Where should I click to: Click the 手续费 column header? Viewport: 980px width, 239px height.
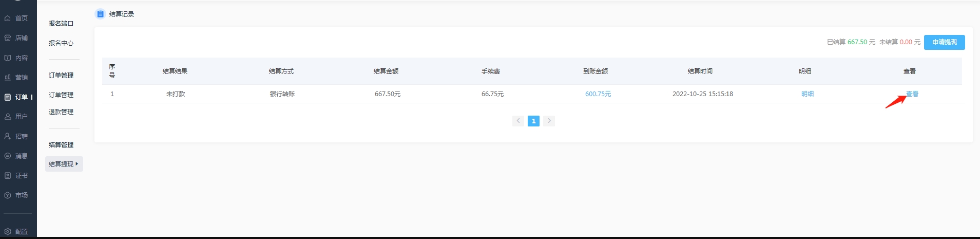[491, 71]
